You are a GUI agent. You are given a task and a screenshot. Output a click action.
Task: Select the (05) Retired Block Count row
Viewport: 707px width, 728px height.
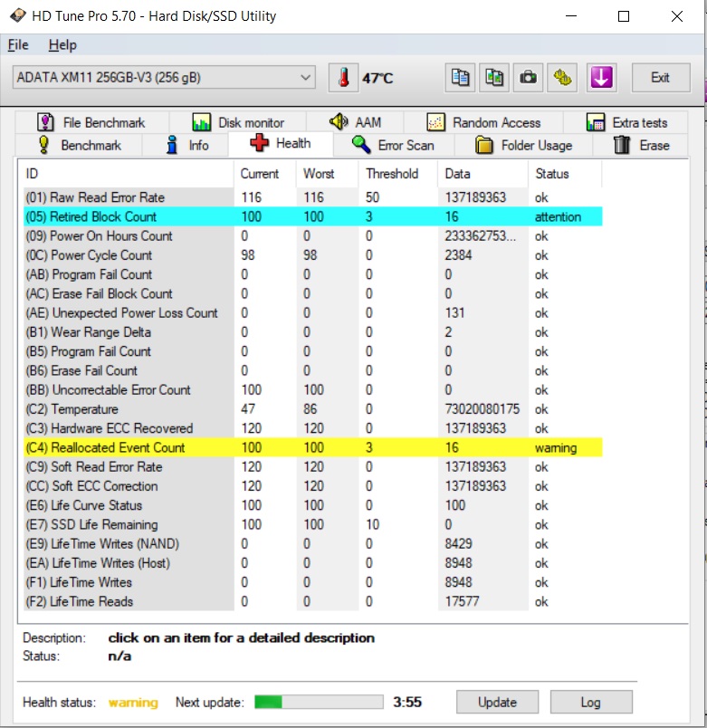(x=313, y=216)
